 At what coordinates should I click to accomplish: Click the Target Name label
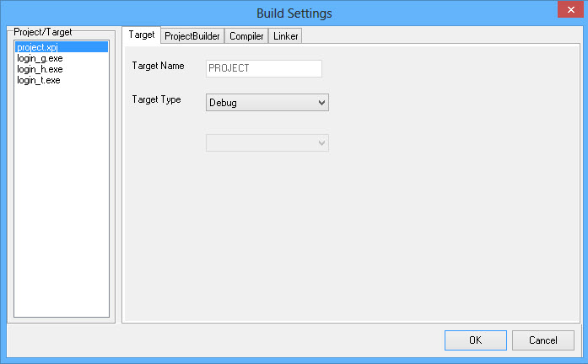tap(158, 66)
